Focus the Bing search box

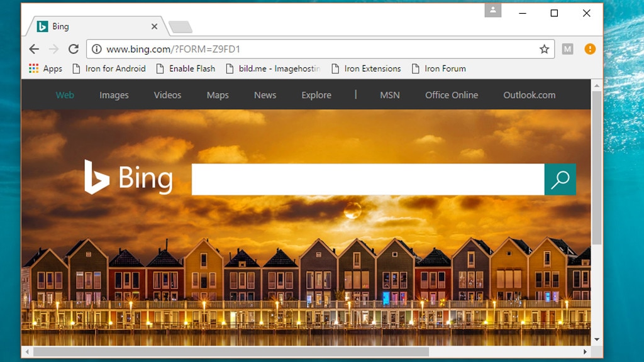[x=368, y=179]
